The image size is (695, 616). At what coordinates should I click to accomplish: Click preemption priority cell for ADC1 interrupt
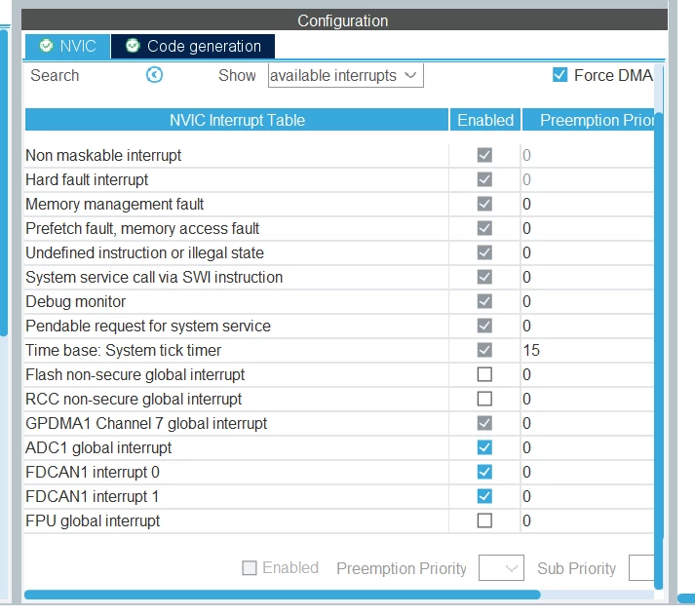click(x=588, y=447)
